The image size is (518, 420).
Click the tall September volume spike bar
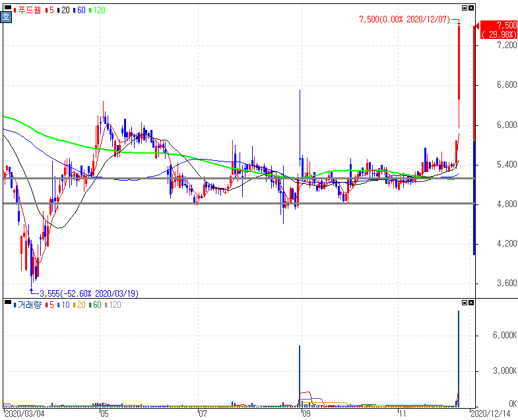300,376
